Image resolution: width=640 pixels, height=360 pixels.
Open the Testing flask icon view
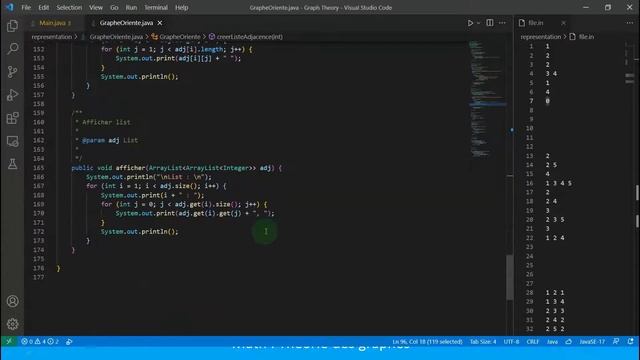pos(12,164)
